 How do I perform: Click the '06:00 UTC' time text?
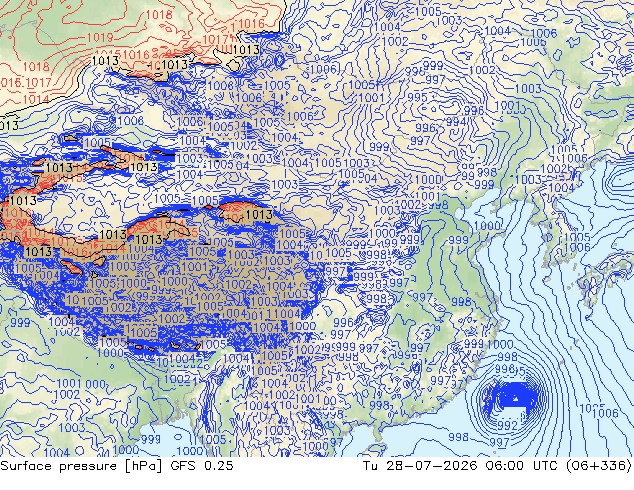tap(521, 466)
